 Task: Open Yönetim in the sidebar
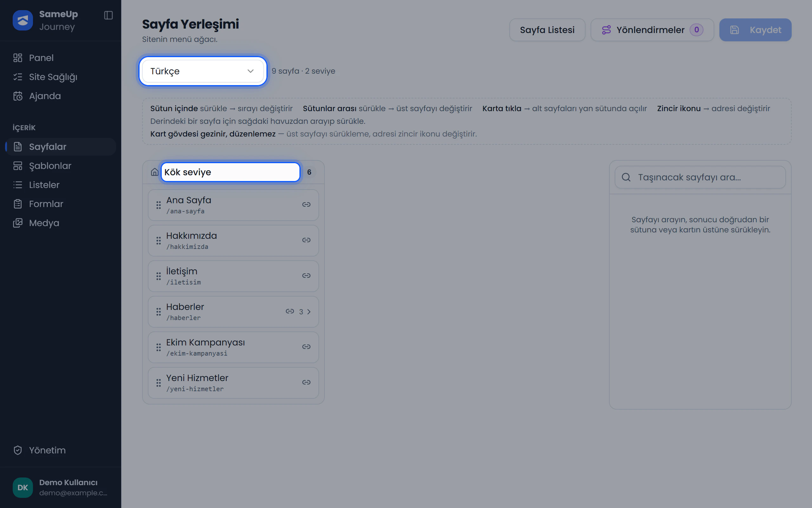click(60, 450)
